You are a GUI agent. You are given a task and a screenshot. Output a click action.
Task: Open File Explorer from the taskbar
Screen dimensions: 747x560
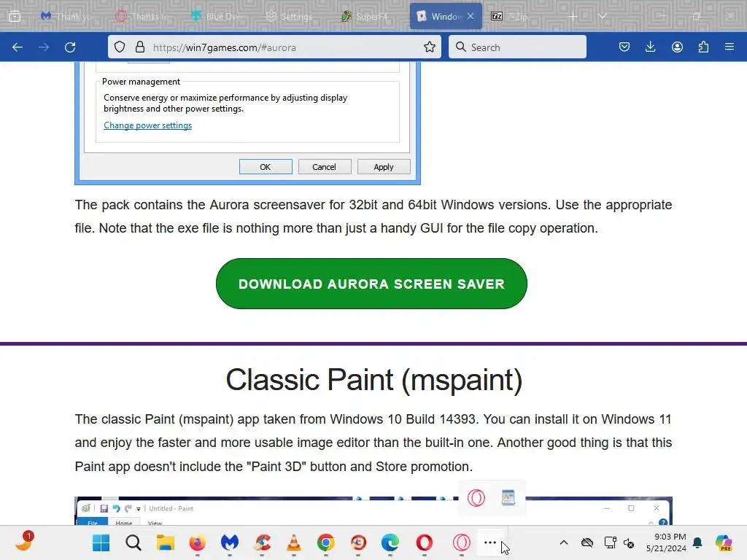(166, 542)
